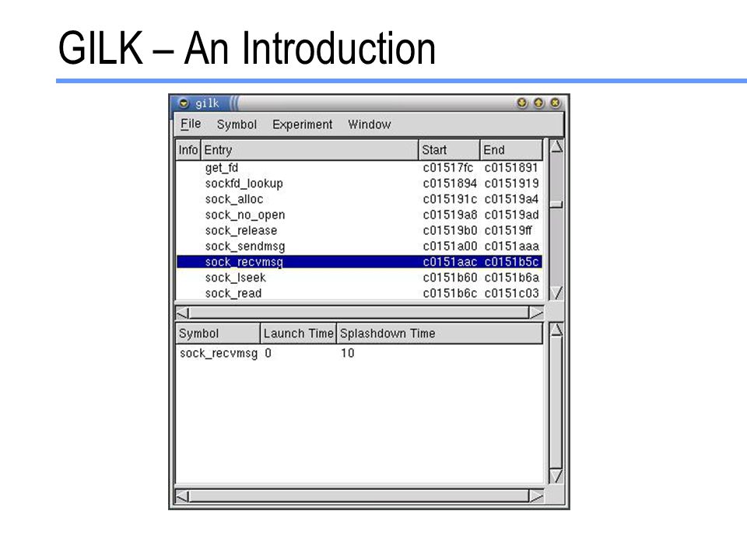Sort by the Entry column header

pos(310,150)
